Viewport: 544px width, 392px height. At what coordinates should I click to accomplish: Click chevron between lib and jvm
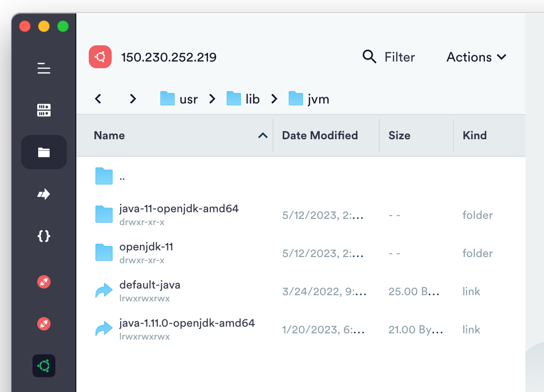pyautogui.click(x=274, y=99)
